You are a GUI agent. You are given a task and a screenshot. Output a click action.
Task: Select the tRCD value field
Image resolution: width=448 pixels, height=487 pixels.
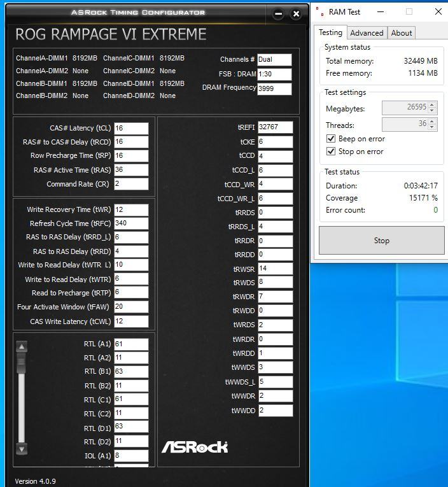(x=131, y=142)
